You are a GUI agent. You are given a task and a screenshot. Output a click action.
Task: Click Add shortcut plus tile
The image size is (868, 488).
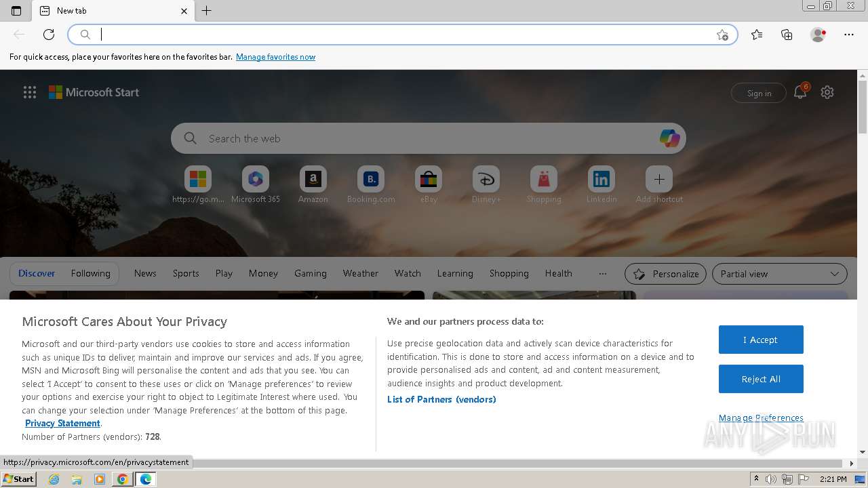pyautogui.click(x=659, y=184)
